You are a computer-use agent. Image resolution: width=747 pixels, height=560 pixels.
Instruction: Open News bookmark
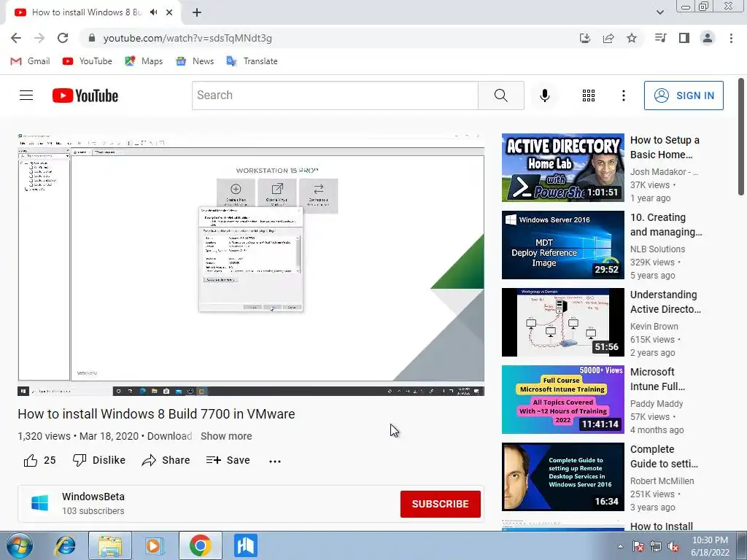[x=195, y=61]
